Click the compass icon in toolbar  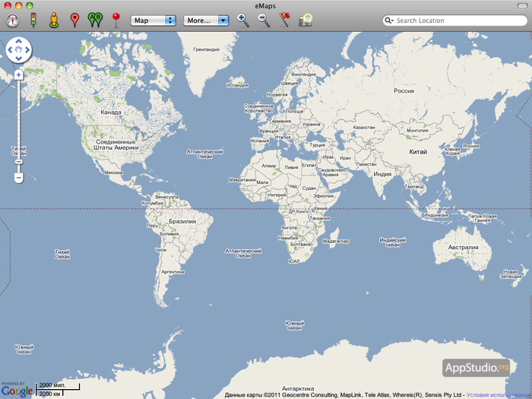pos(12,20)
